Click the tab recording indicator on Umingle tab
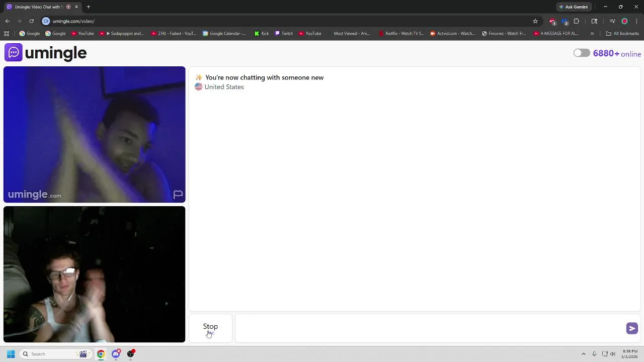This screenshot has width=644, height=362. 68,7
